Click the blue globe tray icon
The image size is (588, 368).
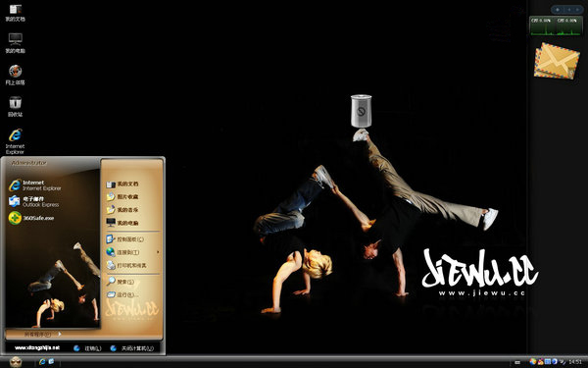click(x=555, y=361)
